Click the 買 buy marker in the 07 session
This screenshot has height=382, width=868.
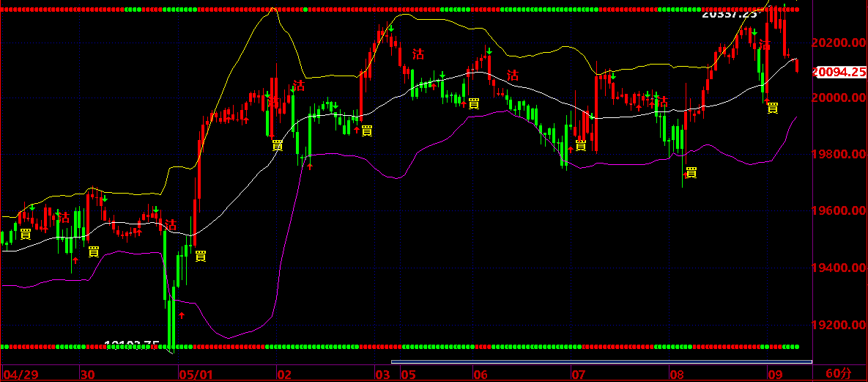[581, 145]
